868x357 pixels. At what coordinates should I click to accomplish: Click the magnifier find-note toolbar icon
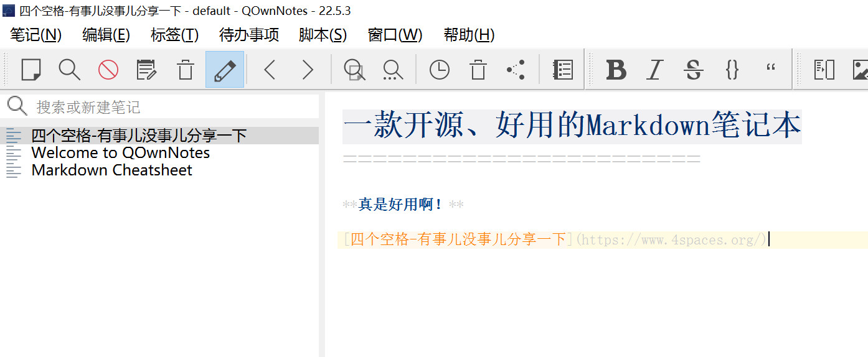tap(69, 70)
